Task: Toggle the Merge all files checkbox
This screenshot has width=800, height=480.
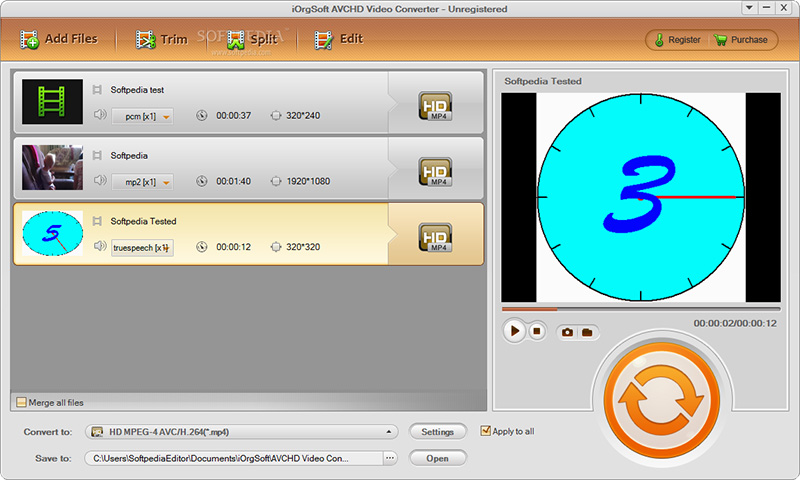Action: click(21, 402)
